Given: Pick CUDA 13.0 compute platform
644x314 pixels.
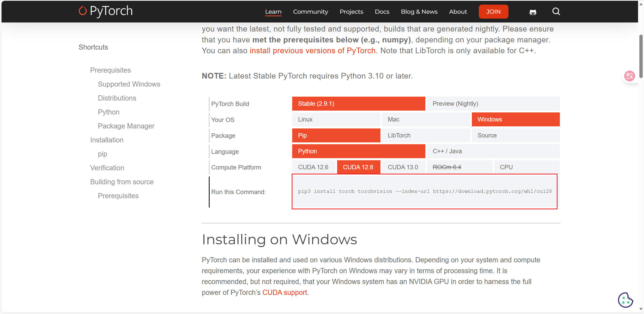Looking at the screenshot, I should pos(403,167).
